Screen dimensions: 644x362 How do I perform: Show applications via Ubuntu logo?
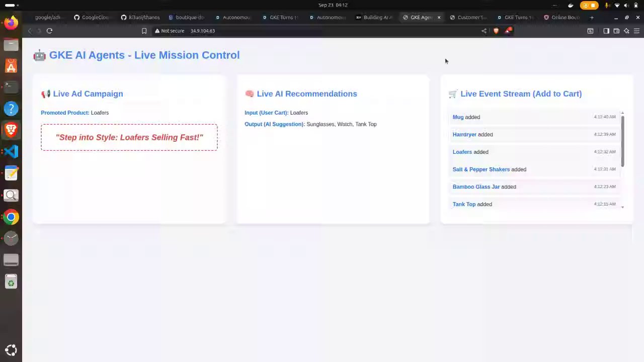[11, 350]
